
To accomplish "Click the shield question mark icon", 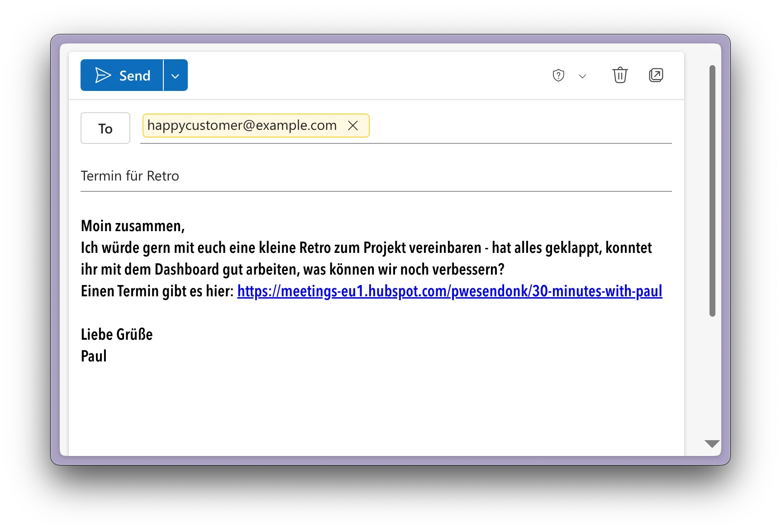I will [x=558, y=76].
